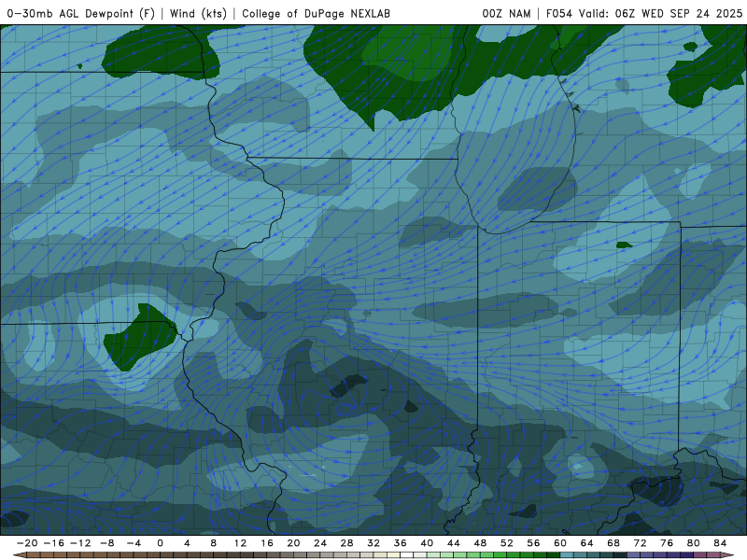Pick the 44 dewpoint scale label
Image resolution: width=747 pixels, height=560 pixels.
pos(454,543)
